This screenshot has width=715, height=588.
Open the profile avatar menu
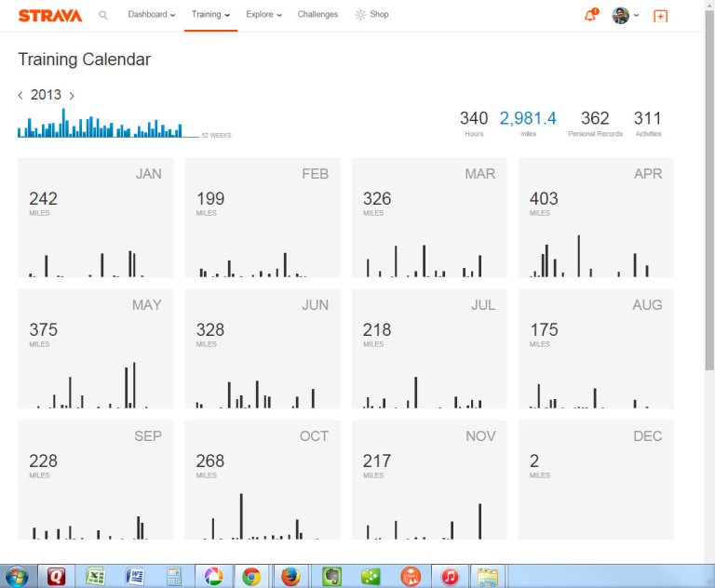tap(625, 16)
